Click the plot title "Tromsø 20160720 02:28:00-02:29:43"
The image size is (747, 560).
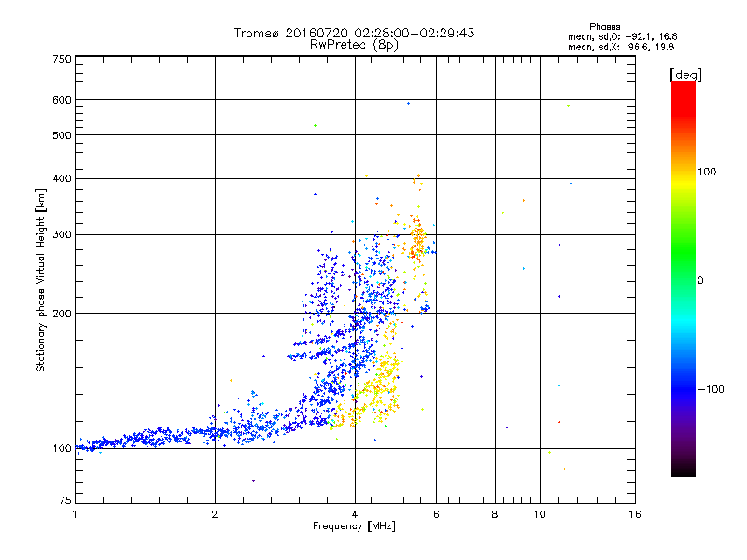click(355, 33)
